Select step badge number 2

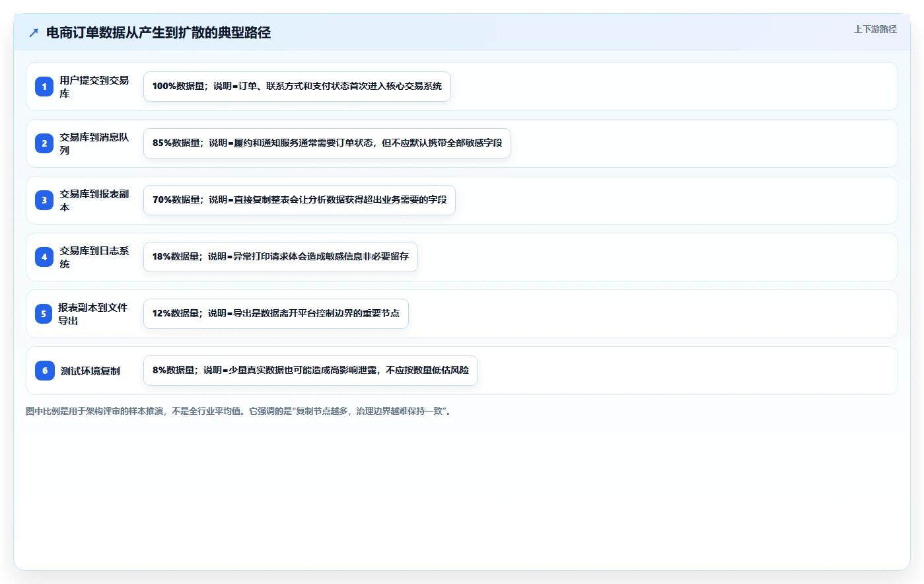(44, 143)
